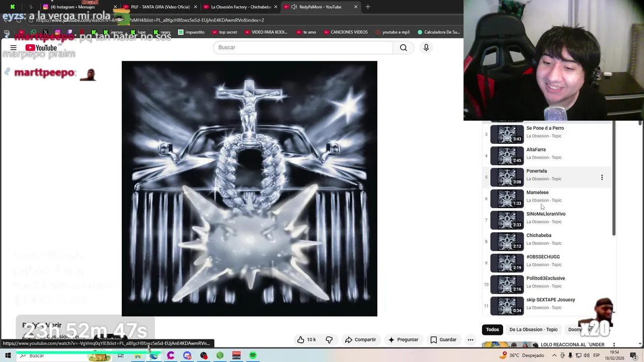This screenshot has height=362, width=644.
Task: Open the Windows Start menu
Action: point(8,355)
